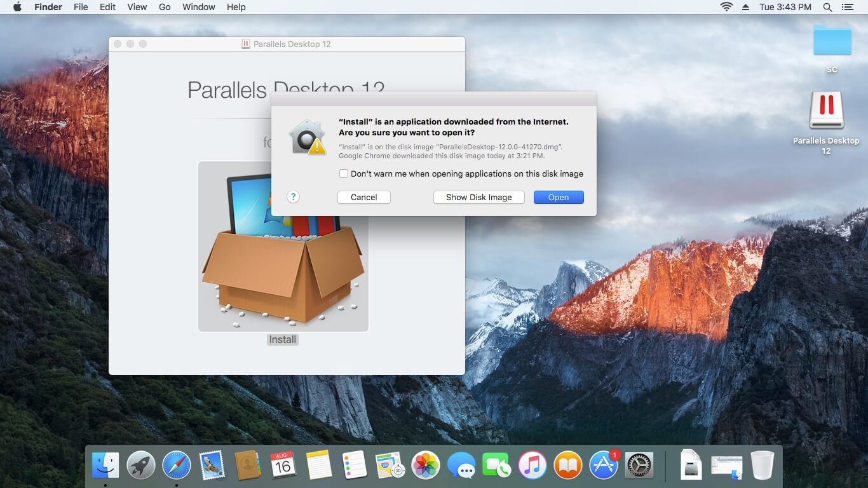The image size is (868, 488).
Task: Open the disk image file in Dock
Action: (x=691, y=465)
